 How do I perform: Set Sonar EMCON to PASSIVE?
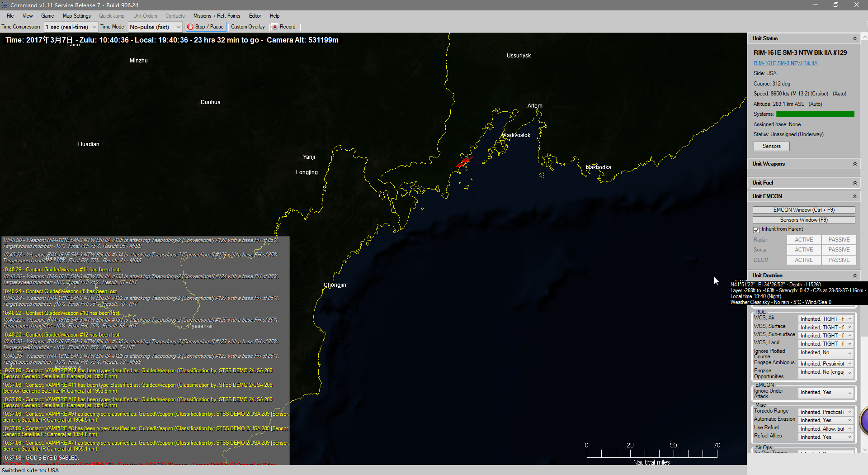[839, 250]
